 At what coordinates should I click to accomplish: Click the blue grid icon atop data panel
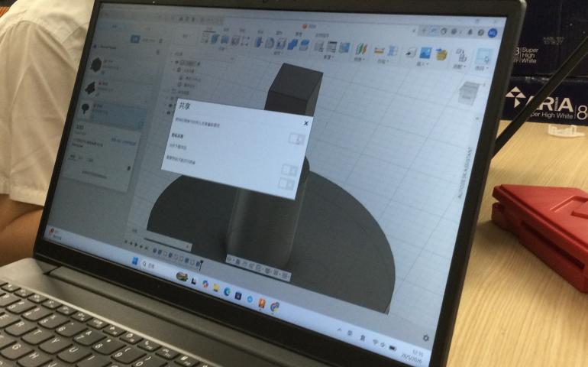[x=135, y=39]
